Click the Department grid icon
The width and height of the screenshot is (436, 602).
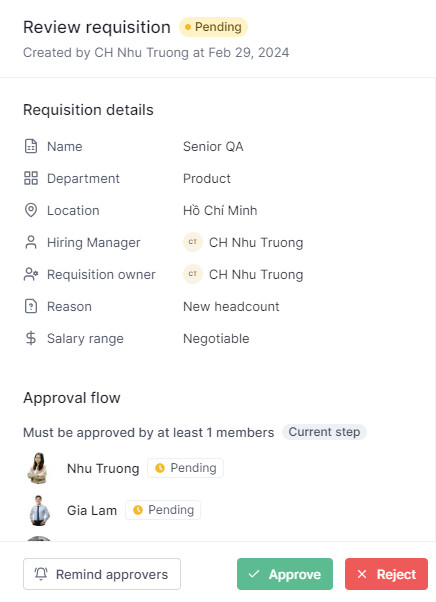(31, 178)
